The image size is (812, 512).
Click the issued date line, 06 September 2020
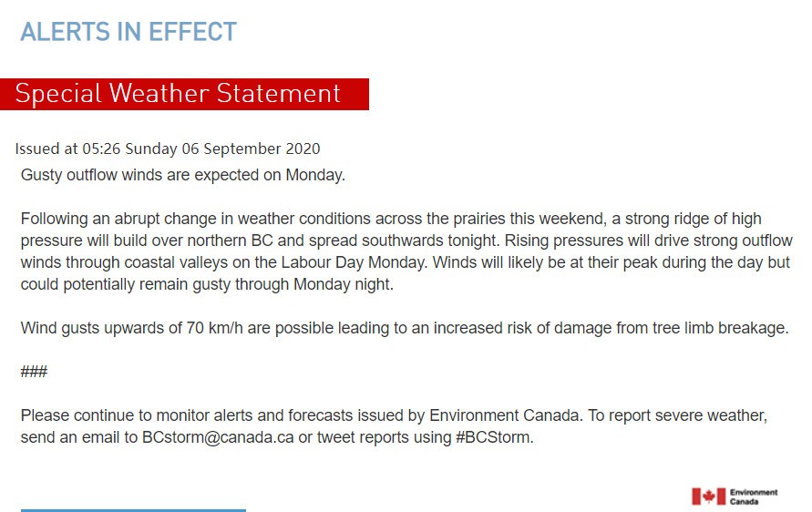(x=251, y=149)
